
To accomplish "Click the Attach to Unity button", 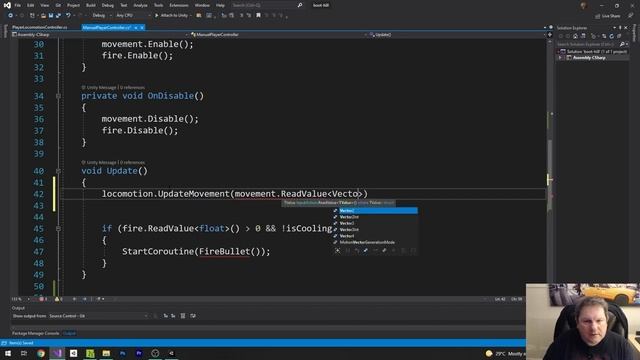I will click(171, 16).
